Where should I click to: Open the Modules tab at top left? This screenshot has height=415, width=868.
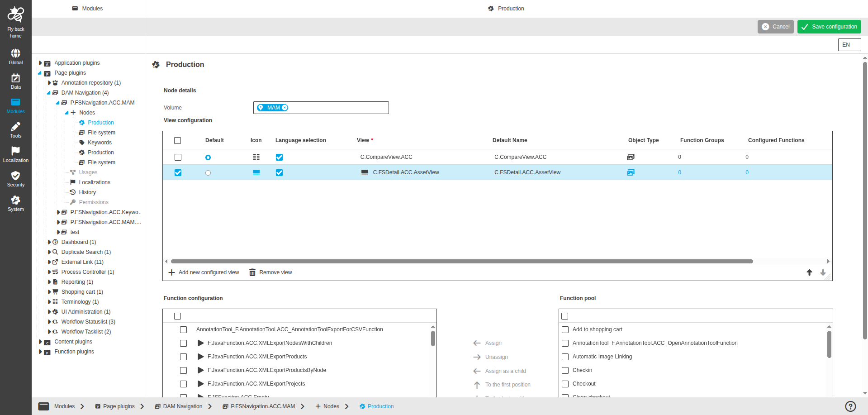[88, 8]
